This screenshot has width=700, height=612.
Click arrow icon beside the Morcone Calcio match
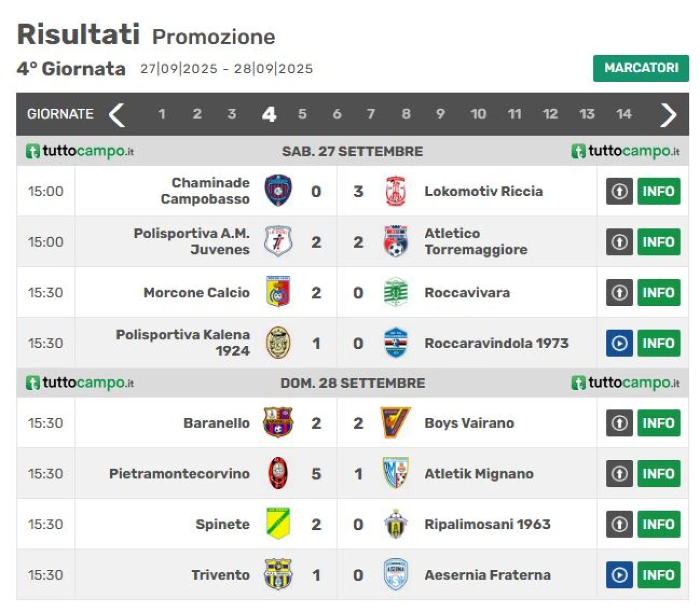click(x=619, y=292)
